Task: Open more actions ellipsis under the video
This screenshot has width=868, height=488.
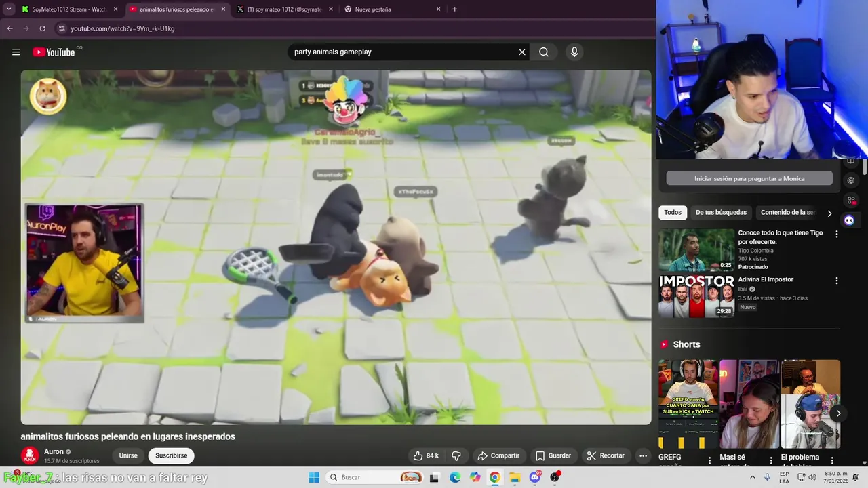Action: (643, 455)
